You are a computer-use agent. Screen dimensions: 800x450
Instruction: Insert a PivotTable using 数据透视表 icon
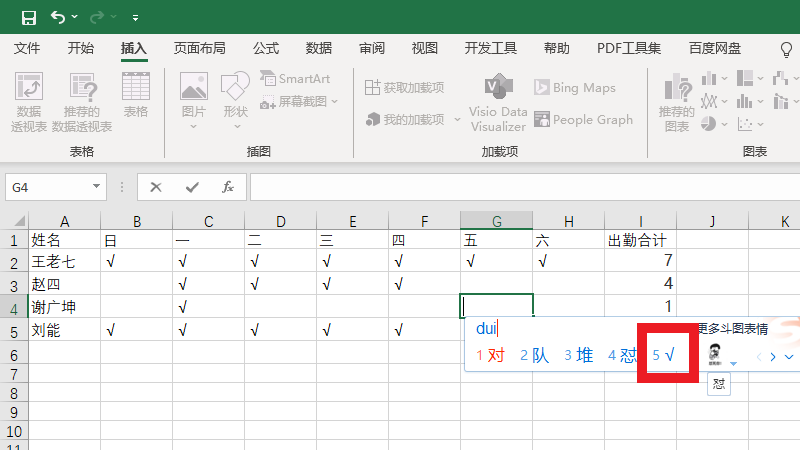[x=29, y=102]
